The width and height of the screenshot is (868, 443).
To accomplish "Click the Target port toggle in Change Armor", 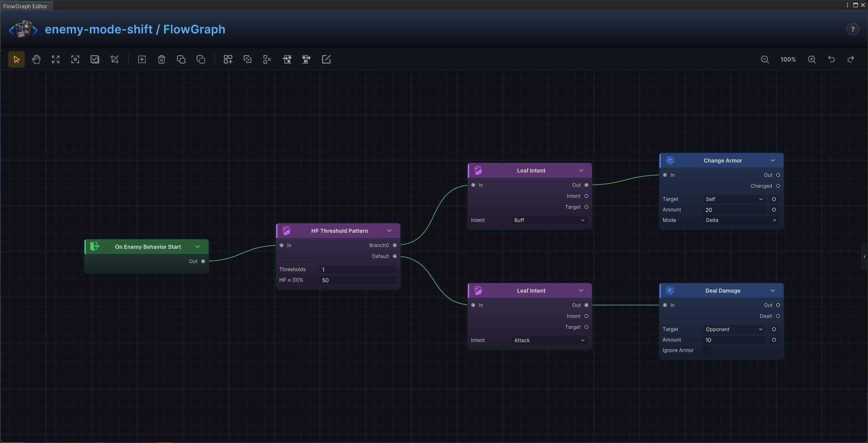I will [774, 199].
